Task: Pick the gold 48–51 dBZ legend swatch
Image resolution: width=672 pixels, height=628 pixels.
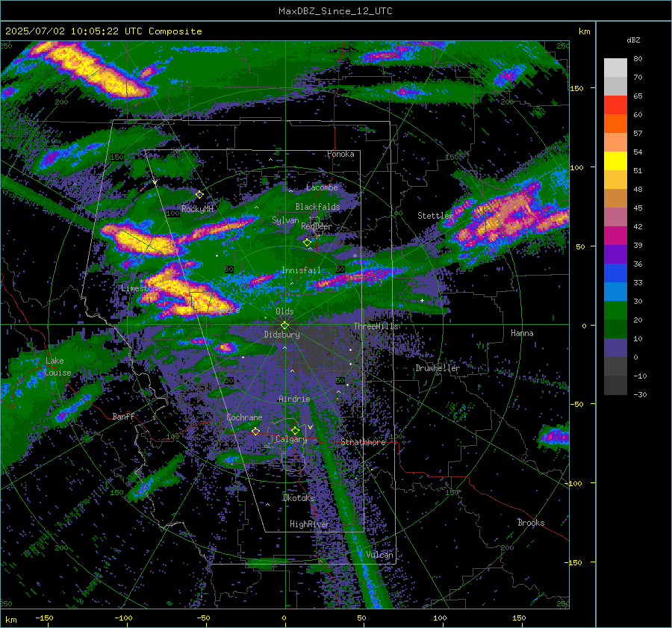Action: click(x=615, y=180)
